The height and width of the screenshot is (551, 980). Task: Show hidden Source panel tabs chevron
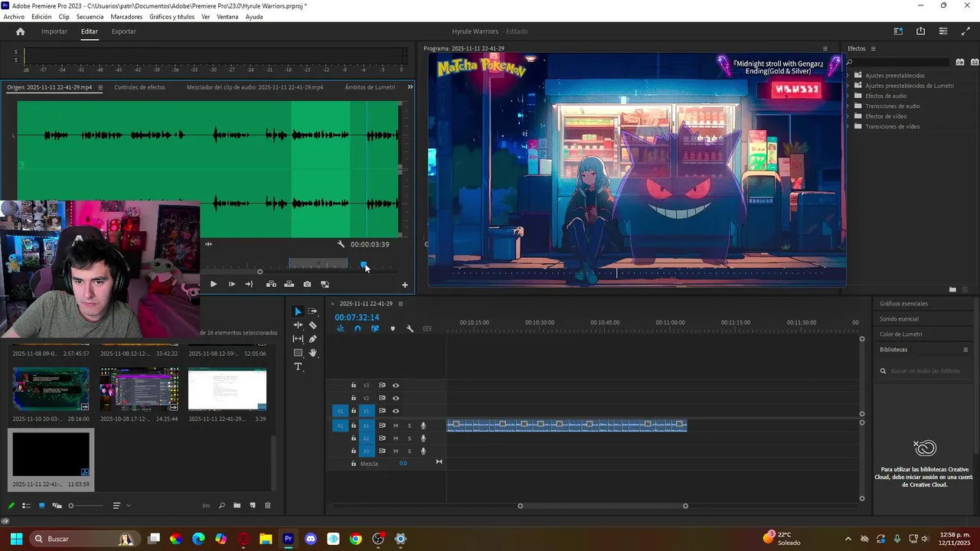[410, 87]
